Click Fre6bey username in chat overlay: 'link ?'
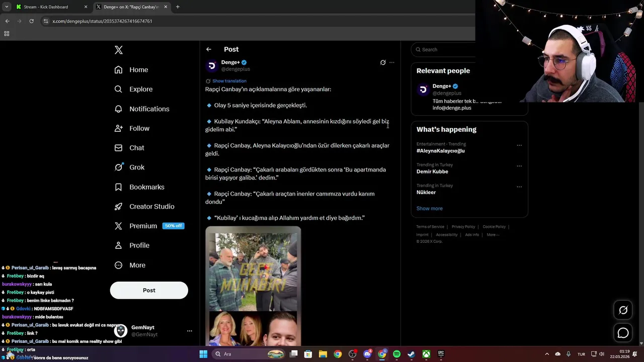This screenshot has height=362, width=644. [15, 333]
